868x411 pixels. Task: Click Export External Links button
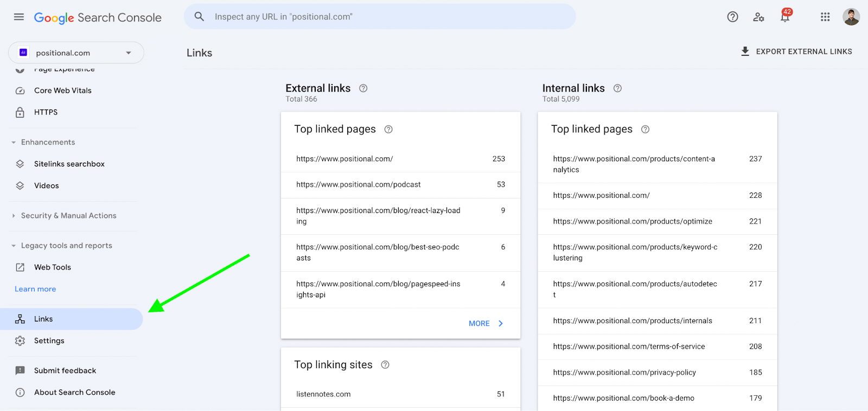796,52
